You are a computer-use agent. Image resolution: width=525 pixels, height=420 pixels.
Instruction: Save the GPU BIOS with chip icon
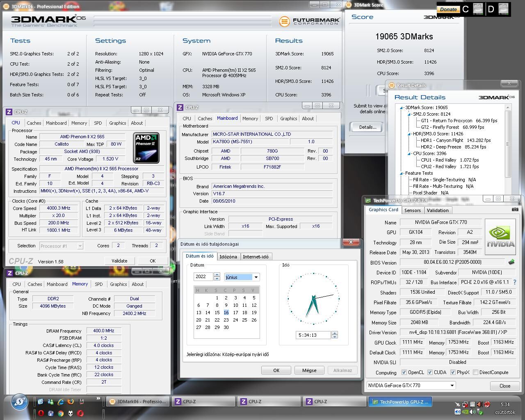point(511,262)
